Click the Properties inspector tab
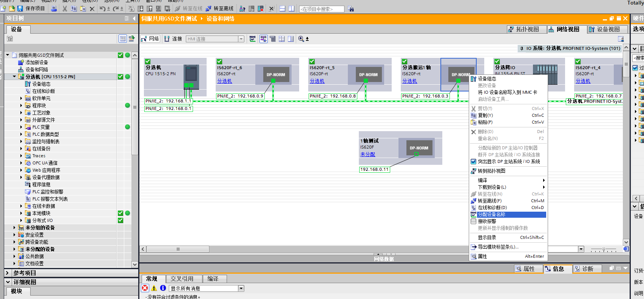This screenshot has width=644, height=299. coord(528,269)
